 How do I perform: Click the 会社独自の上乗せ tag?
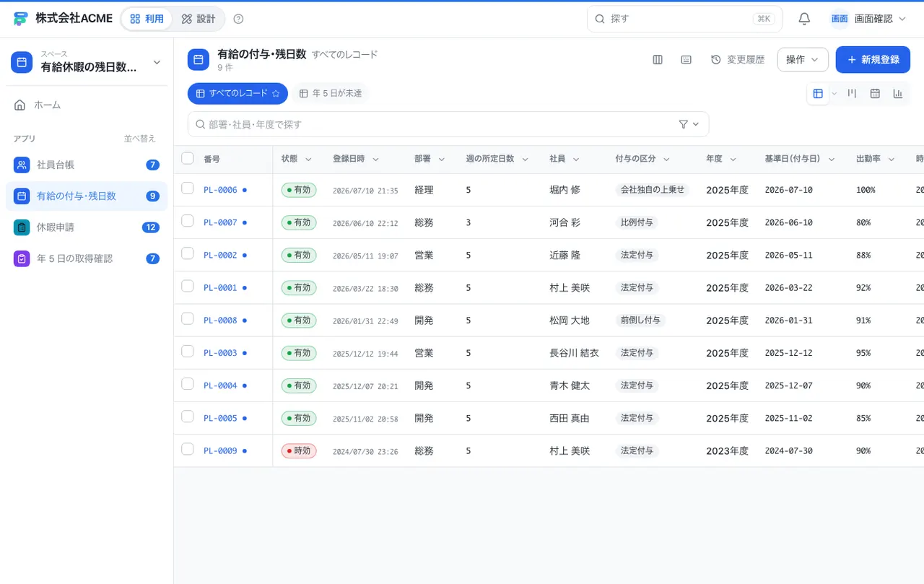tap(653, 190)
